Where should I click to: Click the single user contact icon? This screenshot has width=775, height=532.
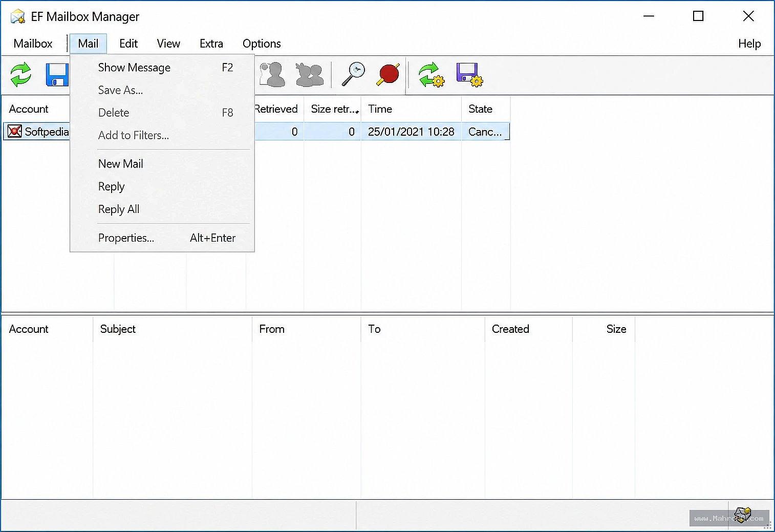click(x=272, y=75)
